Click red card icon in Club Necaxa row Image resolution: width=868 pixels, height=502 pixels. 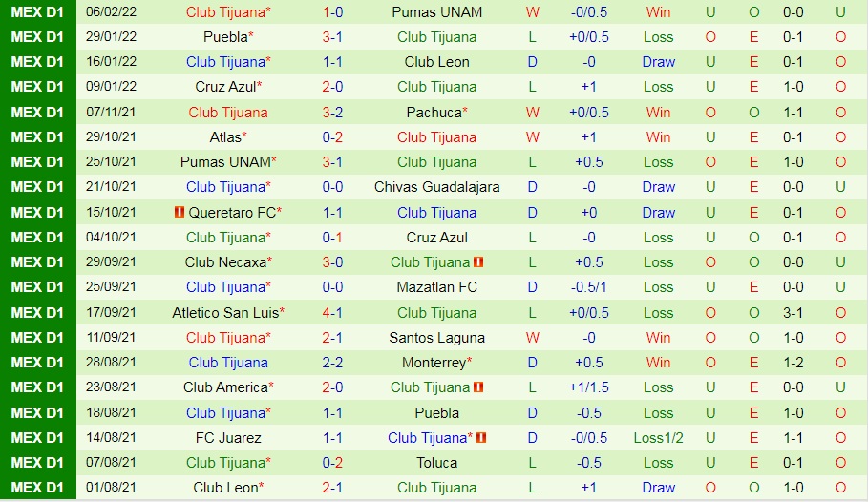[x=478, y=261]
